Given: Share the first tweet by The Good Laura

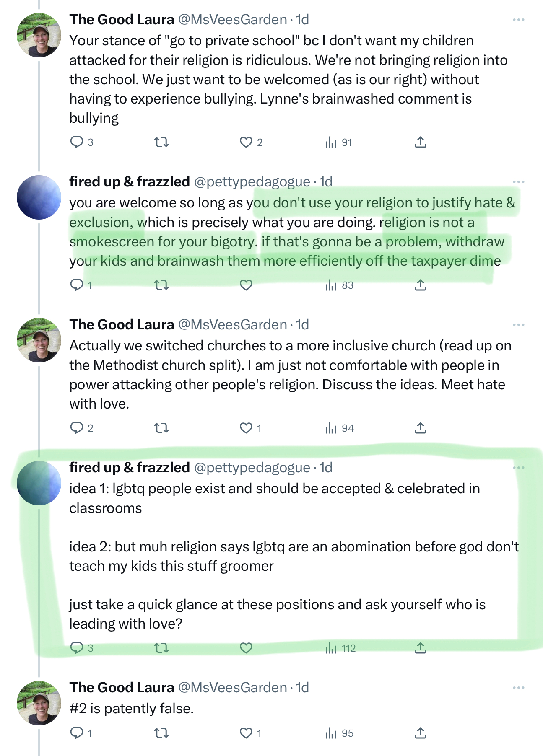Looking at the screenshot, I should point(420,142).
